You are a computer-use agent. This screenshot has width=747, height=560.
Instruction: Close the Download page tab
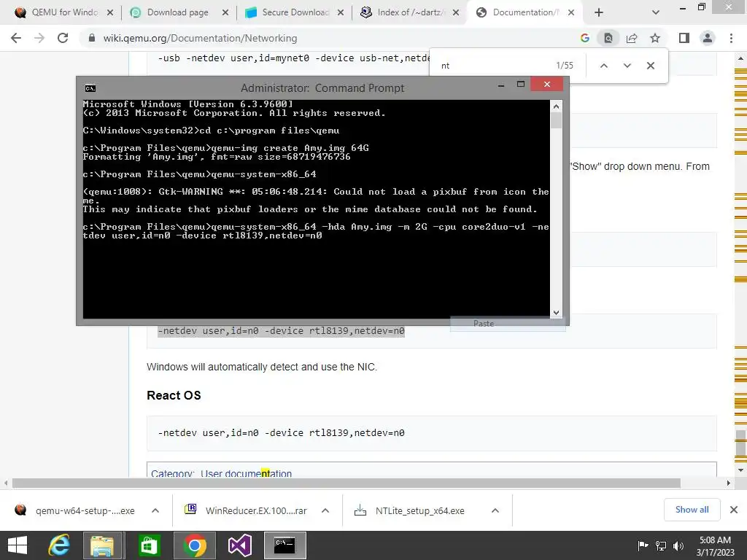click(225, 13)
